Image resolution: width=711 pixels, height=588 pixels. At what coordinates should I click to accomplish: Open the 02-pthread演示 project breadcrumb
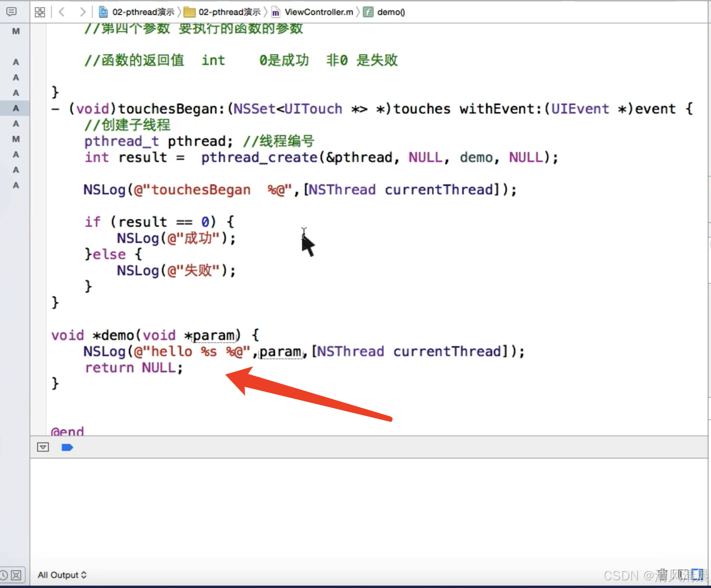pos(143,12)
